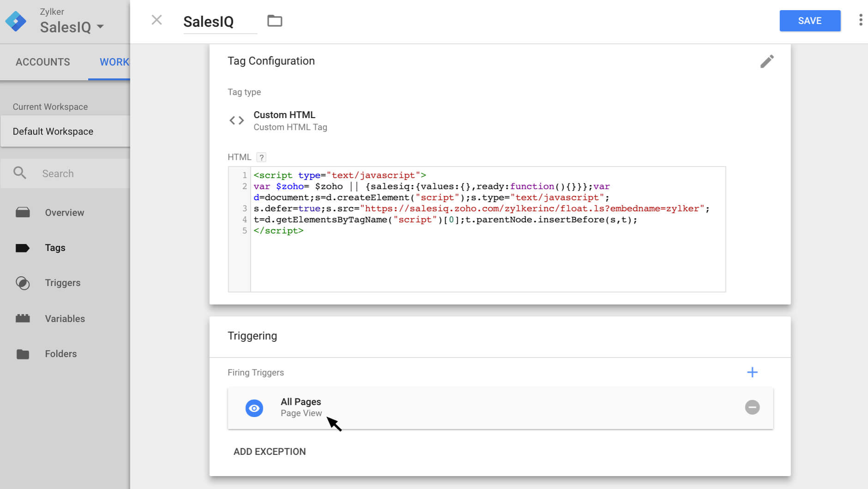Open Triggers in the sidebar
Image resolution: width=868 pixels, height=489 pixels.
point(62,283)
